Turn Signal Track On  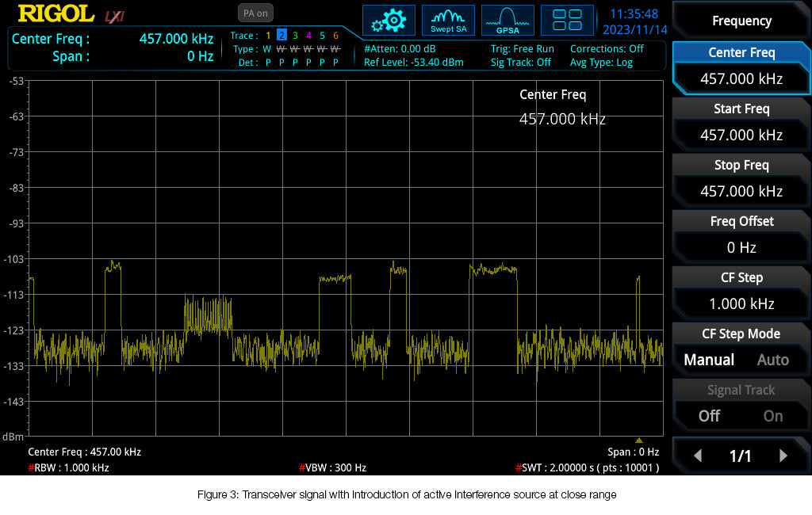tap(772, 416)
